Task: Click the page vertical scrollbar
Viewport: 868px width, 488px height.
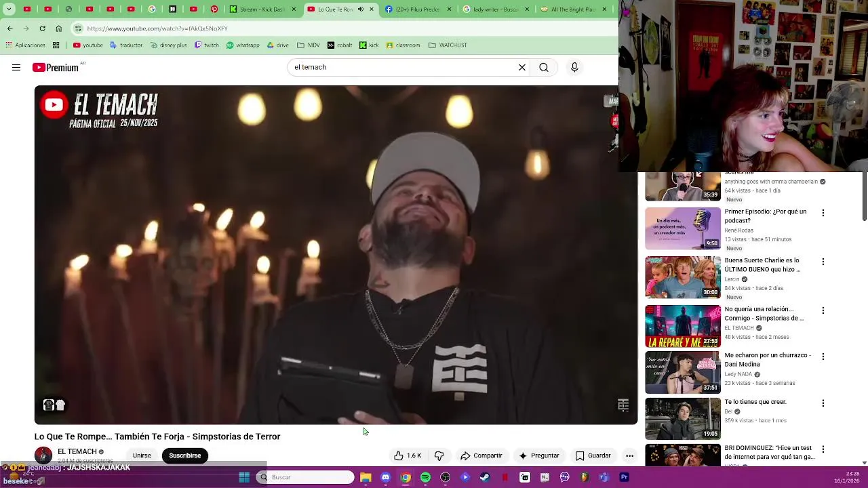Action: 864,197
